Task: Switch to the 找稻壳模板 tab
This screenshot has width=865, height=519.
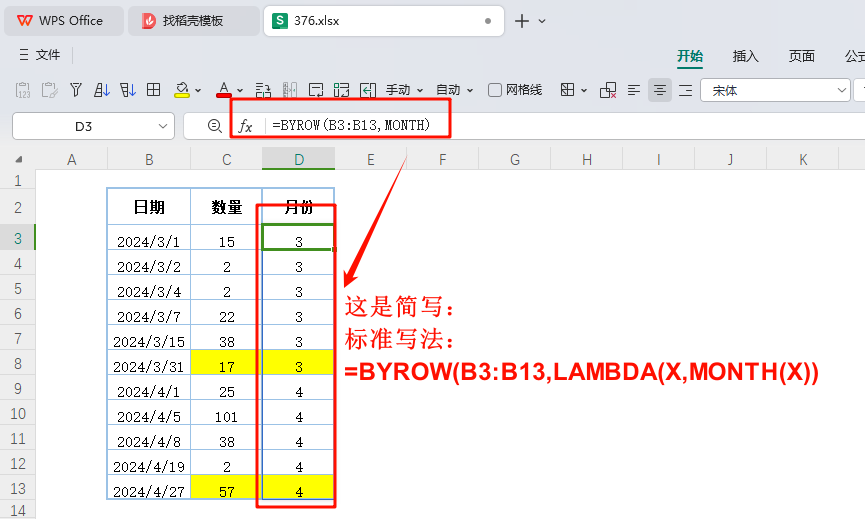Action: (x=194, y=21)
